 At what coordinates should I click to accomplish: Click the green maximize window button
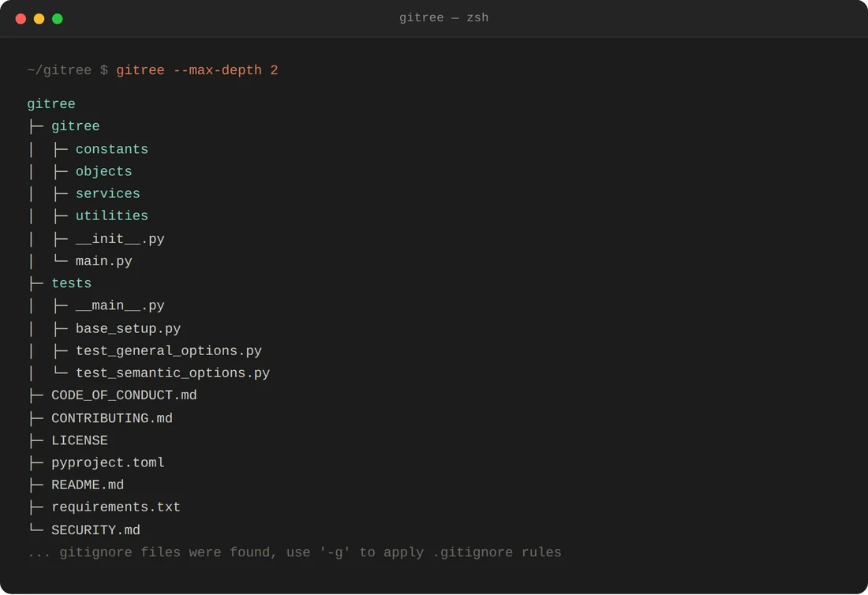tap(58, 19)
